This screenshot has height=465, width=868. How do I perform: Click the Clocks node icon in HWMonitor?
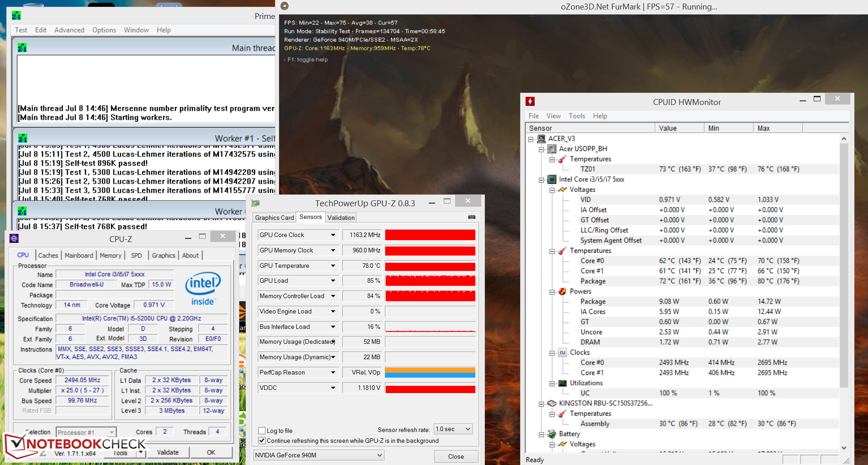coord(563,352)
